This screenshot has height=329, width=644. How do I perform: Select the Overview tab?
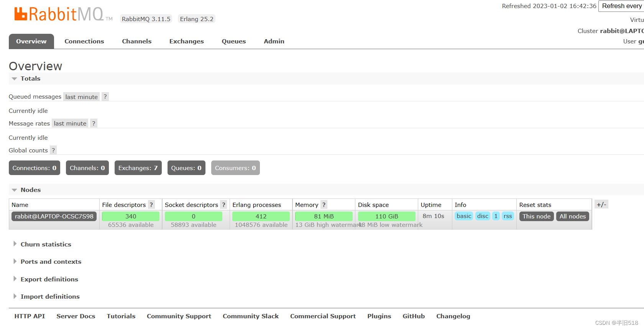[x=31, y=41]
